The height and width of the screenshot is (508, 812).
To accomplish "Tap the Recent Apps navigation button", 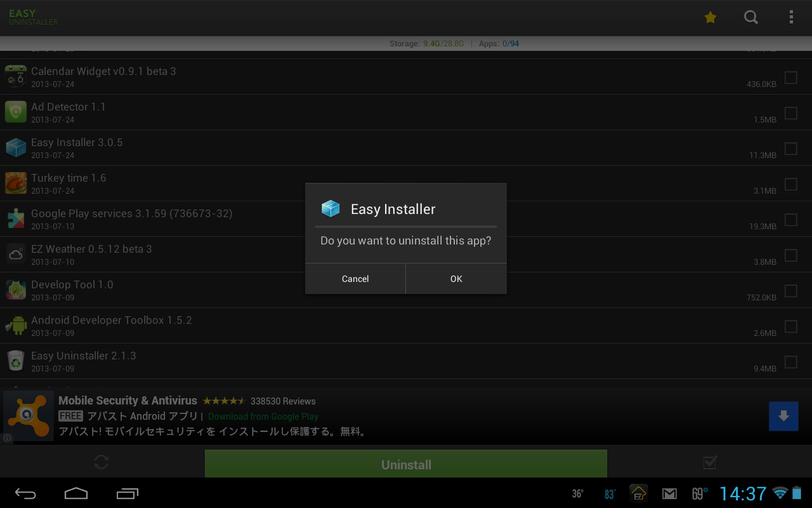I will 127,493.
